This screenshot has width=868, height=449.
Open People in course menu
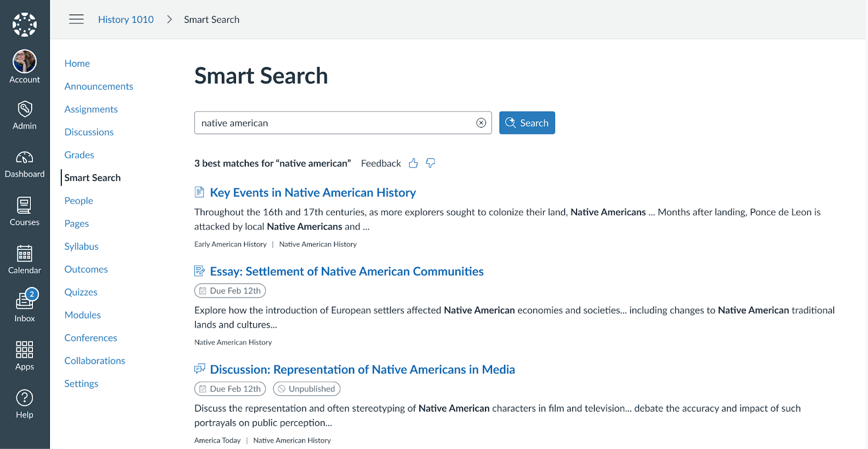coord(79,200)
